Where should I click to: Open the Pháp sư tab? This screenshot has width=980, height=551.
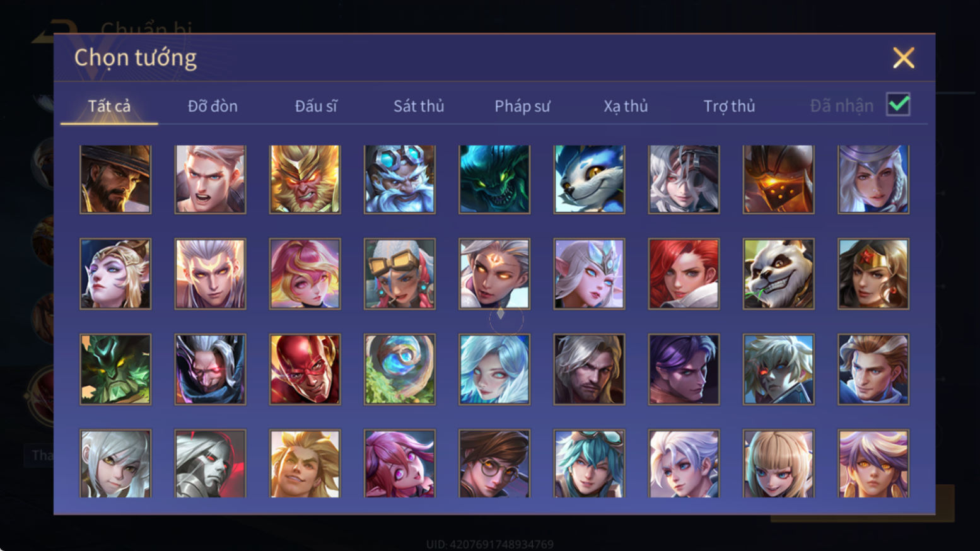coord(522,106)
